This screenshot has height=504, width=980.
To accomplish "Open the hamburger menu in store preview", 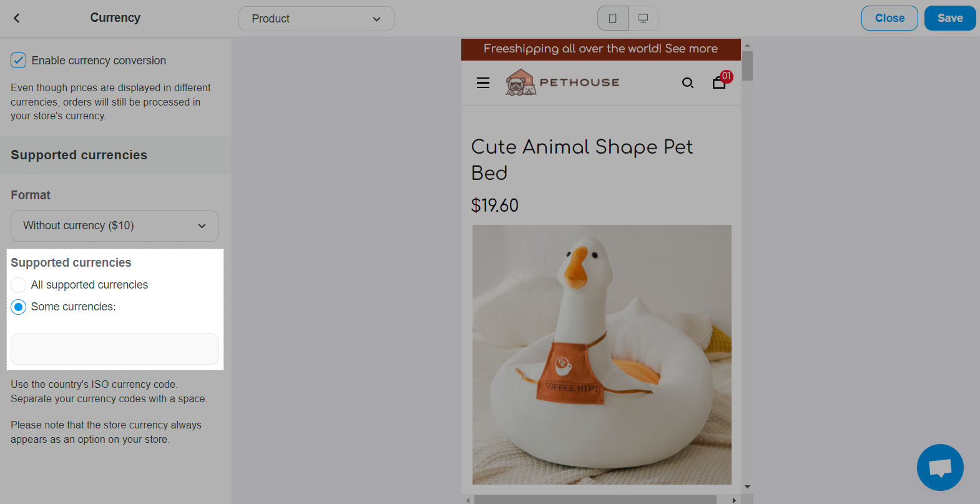I will (483, 83).
